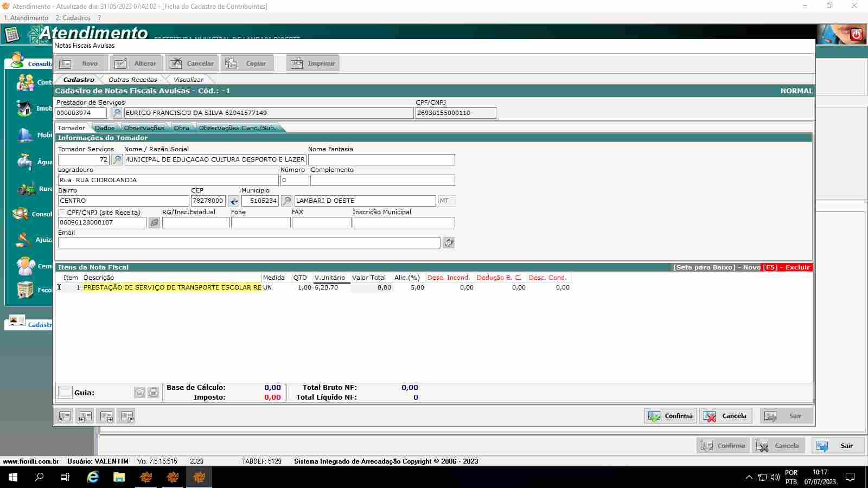Click the Guia print icon
This screenshot has width=868, height=488.
(x=154, y=393)
